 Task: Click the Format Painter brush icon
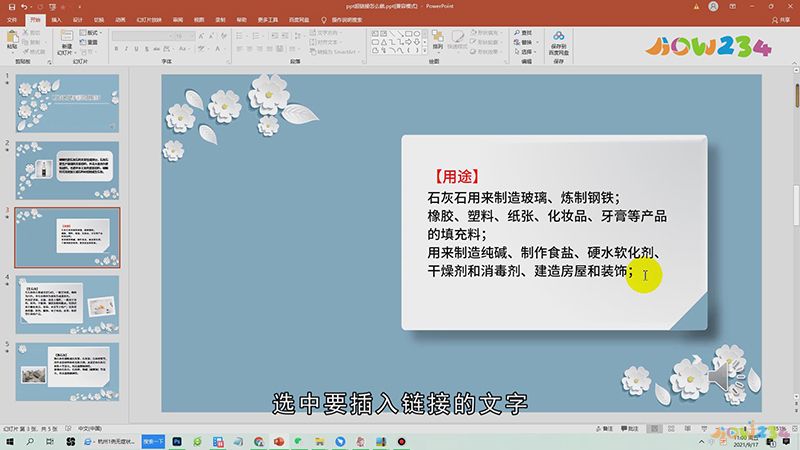click(x=26, y=52)
